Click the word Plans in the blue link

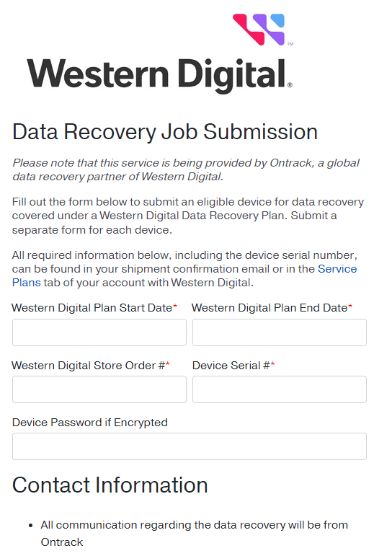click(27, 283)
